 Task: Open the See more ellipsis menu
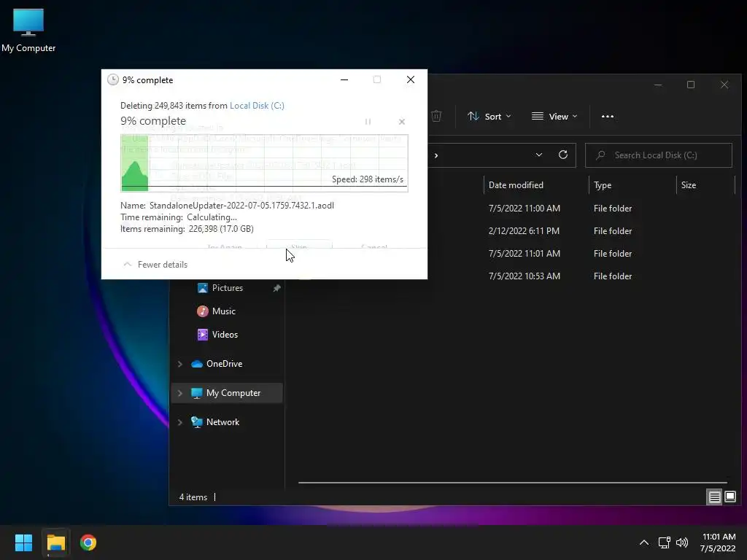click(608, 116)
